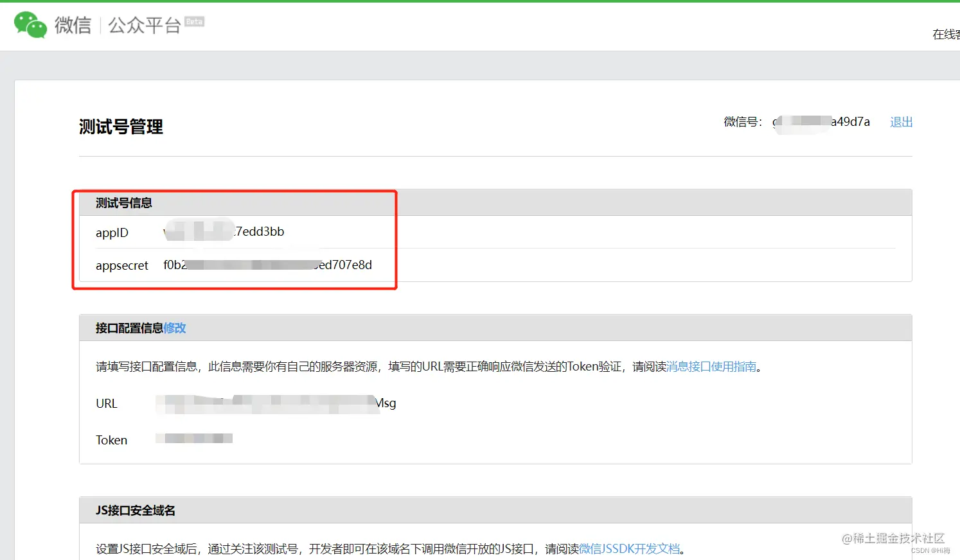The height and width of the screenshot is (560, 960).
Task: Click the blurred URL value ending Msg
Action: tap(276, 403)
